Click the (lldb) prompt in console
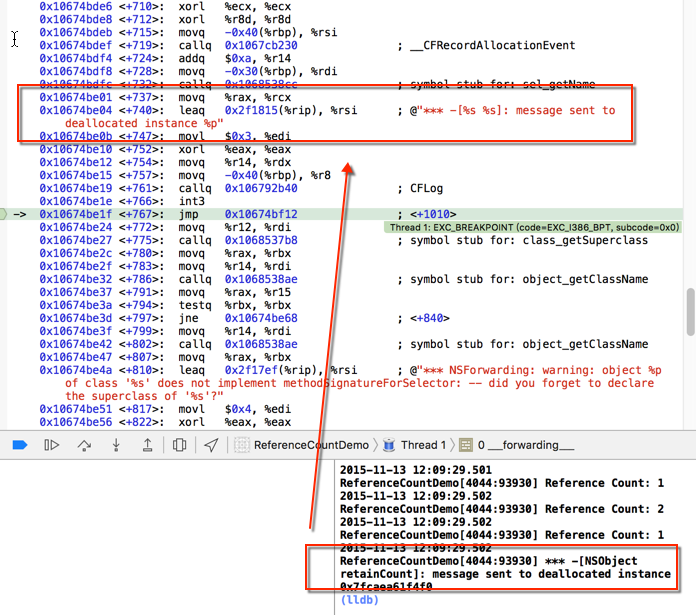Image resolution: width=696 pixels, height=615 pixels. pyautogui.click(x=360, y=601)
